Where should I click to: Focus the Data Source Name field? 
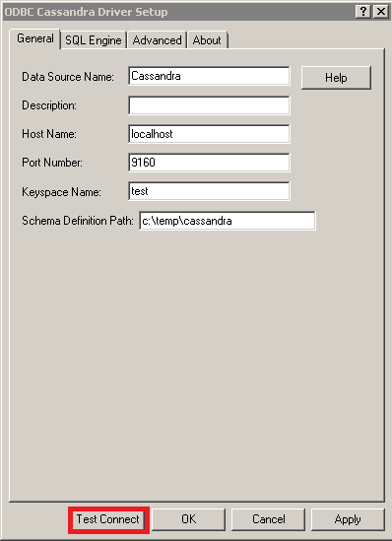coord(209,76)
